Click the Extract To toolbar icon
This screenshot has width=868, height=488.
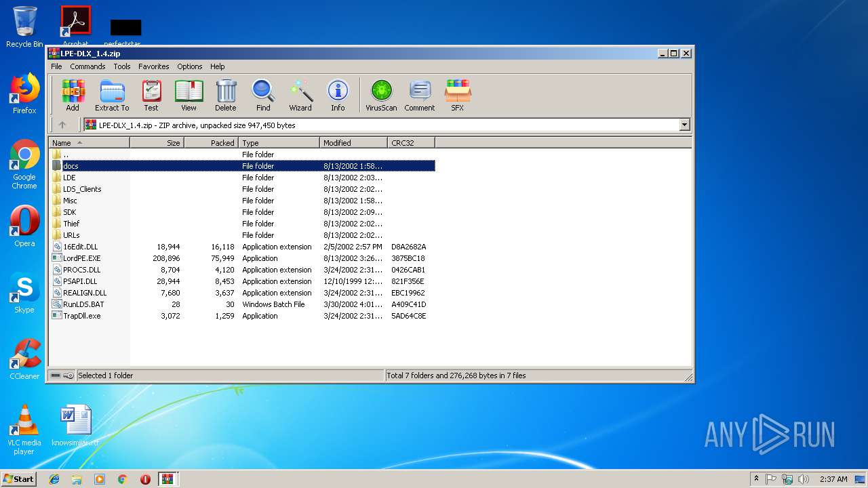click(112, 96)
